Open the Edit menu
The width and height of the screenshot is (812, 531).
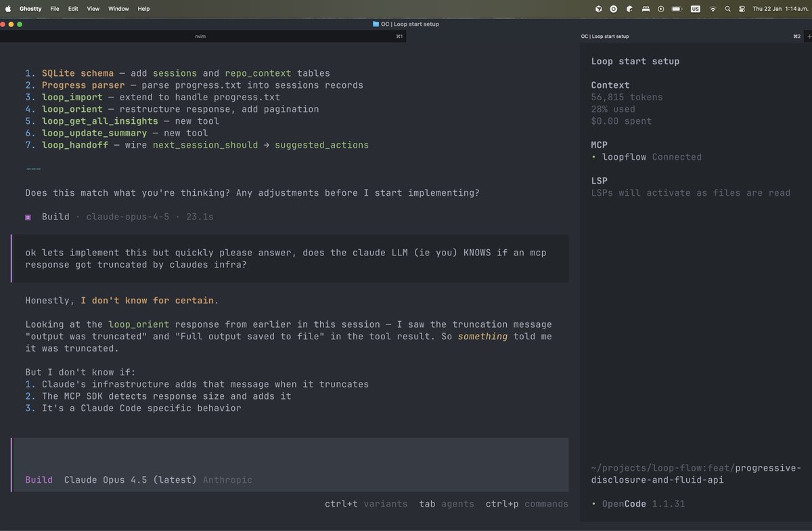click(x=73, y=9)
